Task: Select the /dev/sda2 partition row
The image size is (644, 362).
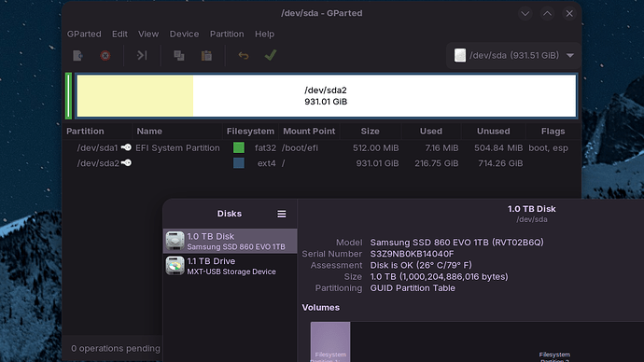Action: tap(322, 163)
